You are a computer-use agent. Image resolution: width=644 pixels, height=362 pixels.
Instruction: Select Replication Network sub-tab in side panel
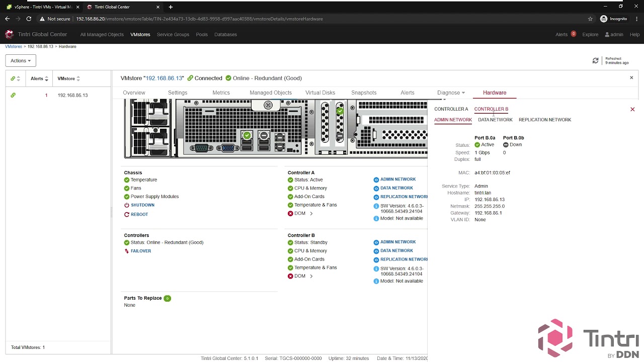(545, 120)
